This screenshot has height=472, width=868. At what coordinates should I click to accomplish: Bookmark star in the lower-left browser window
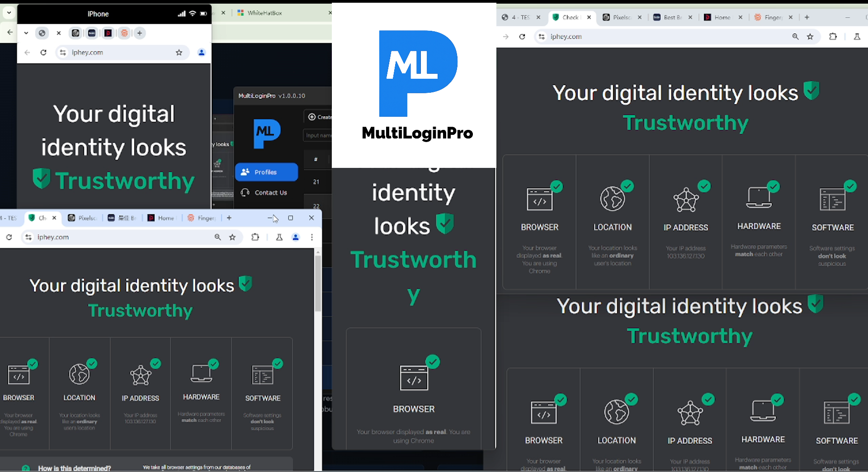point(232,237)
